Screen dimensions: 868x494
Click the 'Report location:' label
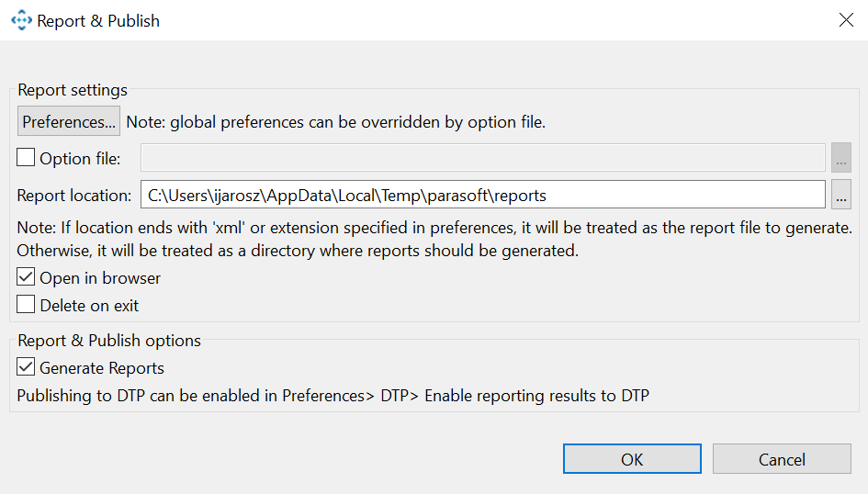coord(74,196)
